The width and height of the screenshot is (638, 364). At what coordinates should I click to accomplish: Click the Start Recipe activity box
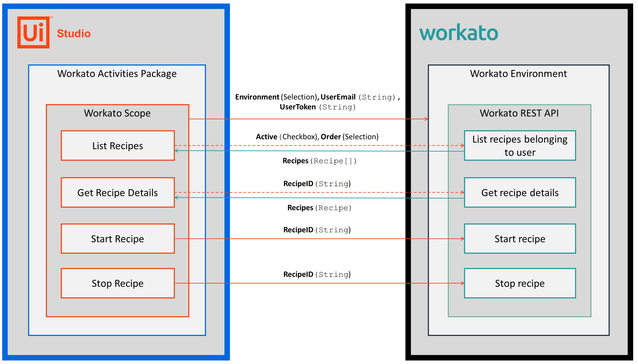pyautogui.click(x=118, y=239)
